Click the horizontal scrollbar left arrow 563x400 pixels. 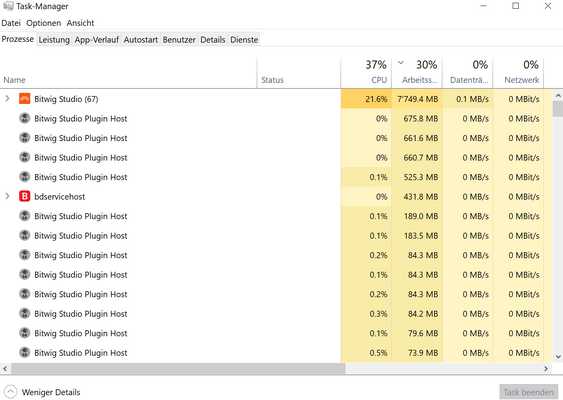pyautogui.click(x=5, y=368)
